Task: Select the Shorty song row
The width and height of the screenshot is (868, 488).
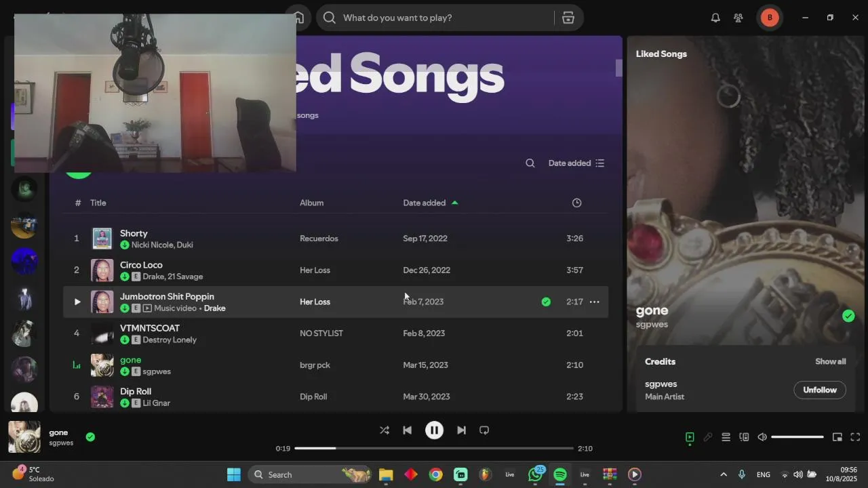Action: 336,239
